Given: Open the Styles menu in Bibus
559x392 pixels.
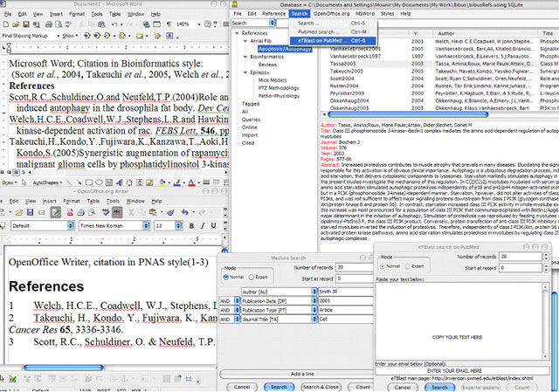Looking at the screenshot, I should [387, 14].
